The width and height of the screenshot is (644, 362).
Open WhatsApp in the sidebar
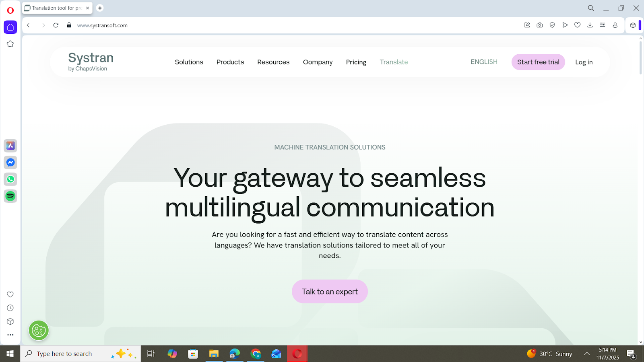tap(10, 179)
